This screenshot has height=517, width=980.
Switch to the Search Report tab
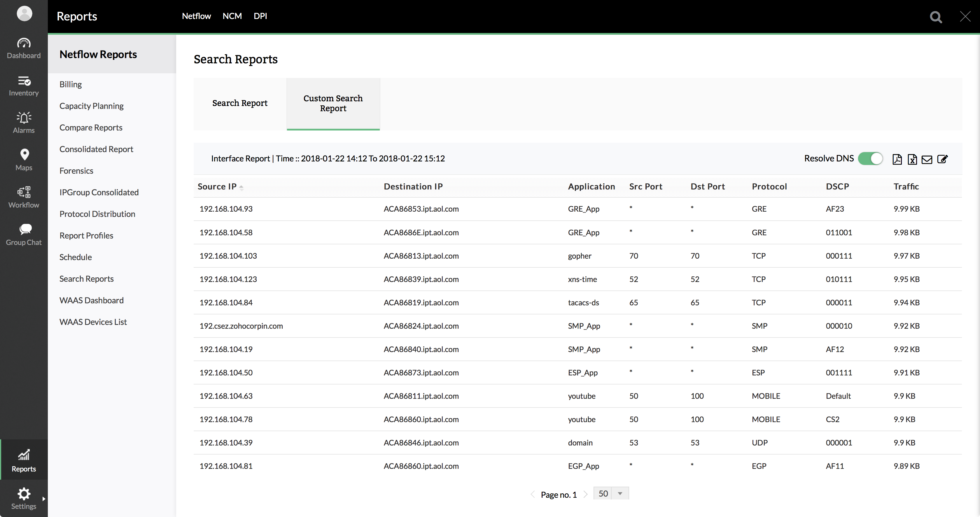240,103
